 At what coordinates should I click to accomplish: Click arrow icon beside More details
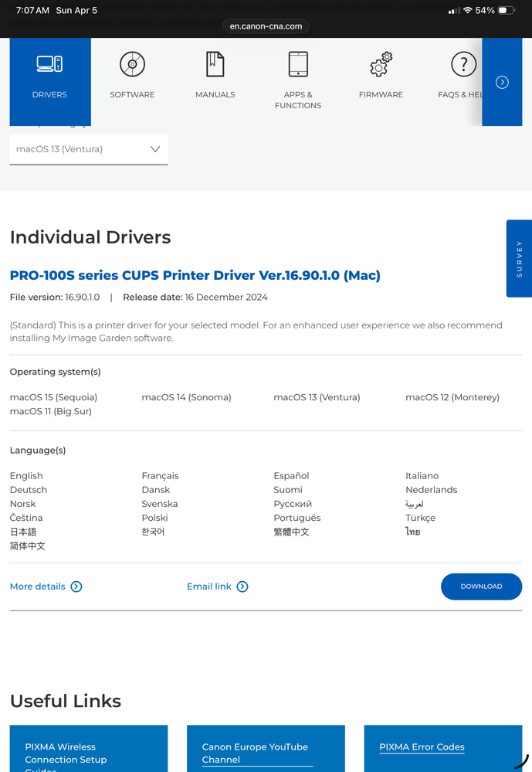coord(76,587)
